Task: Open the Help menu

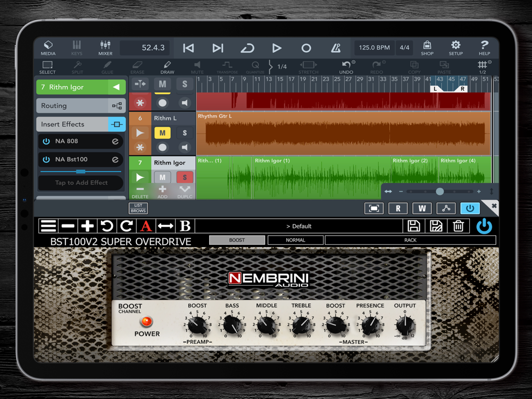Action: [x=484, y=48]
